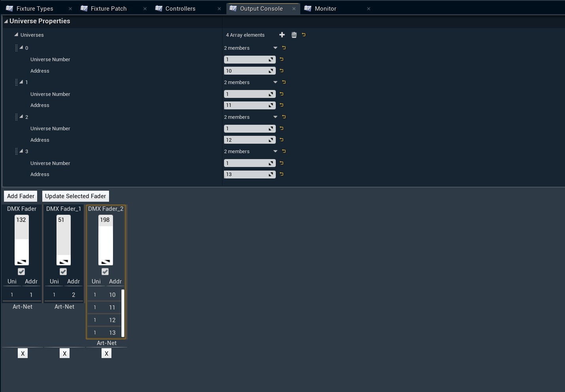
Task: Collapse the Universe Properties section
Action: pos(6,21)
